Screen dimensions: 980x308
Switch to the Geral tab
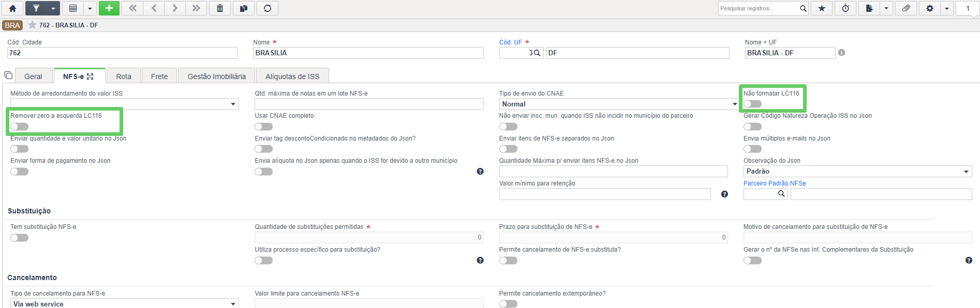coord(33,76)
